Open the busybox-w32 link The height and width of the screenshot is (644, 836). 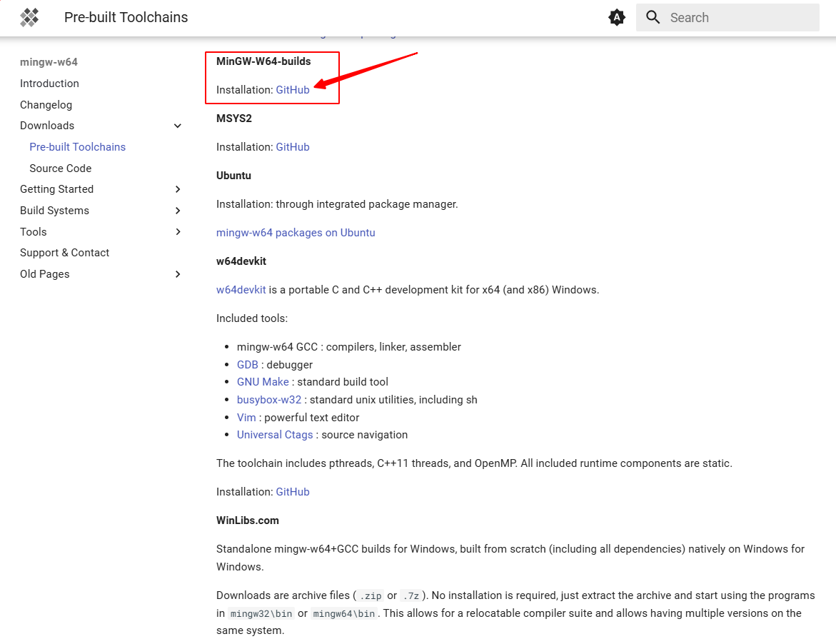coord(269,400)
